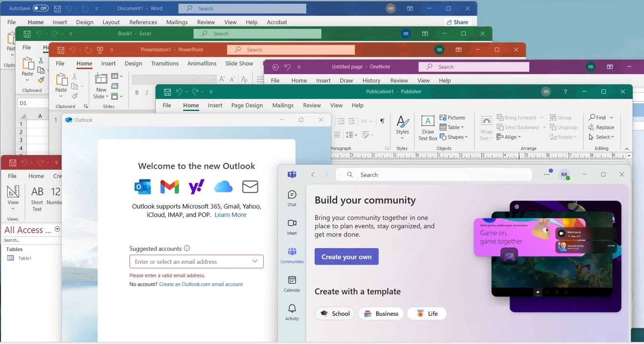Viewport: 644px width, 344px height.
Task: Click the Learn More link in Outlook
Action: coord(230,215)
